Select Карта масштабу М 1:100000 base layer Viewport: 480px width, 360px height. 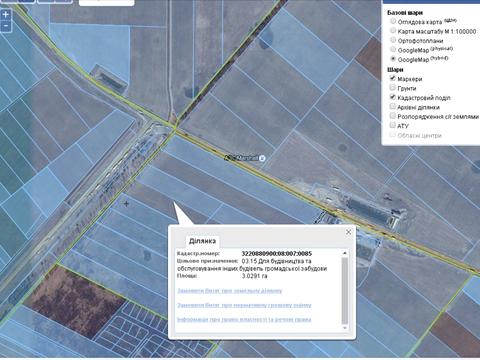click(x=393, y=31)
